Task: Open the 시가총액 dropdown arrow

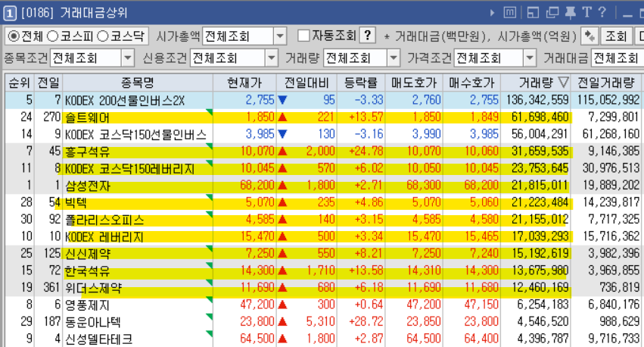Action: pyautogui.click(x=280, y=36)
